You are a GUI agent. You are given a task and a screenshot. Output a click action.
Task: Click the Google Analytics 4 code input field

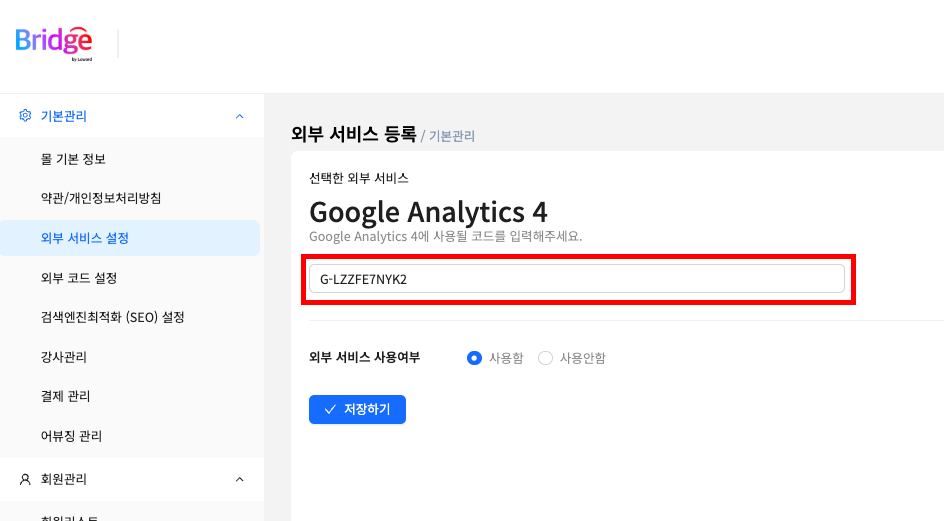tap(576, 279)
